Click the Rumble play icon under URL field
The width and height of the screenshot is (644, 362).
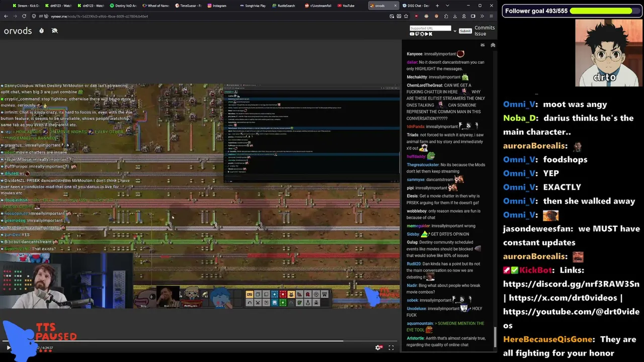click(426, 34)
